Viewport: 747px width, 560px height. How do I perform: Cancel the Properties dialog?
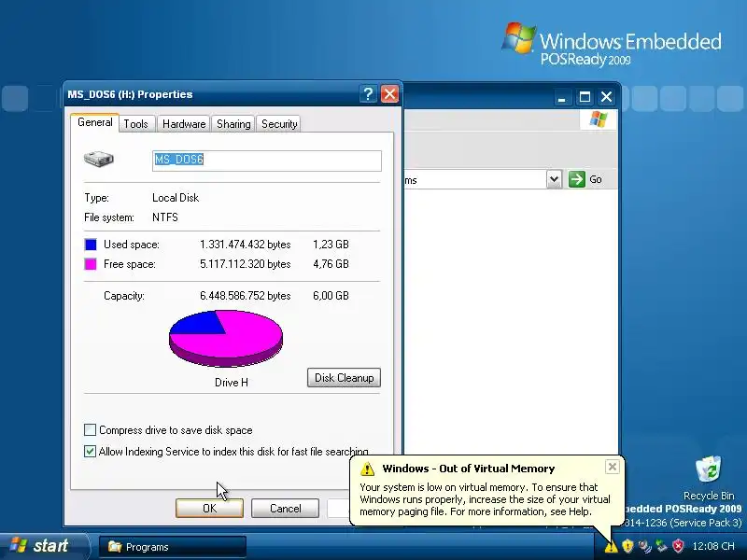tap(285, 508)
